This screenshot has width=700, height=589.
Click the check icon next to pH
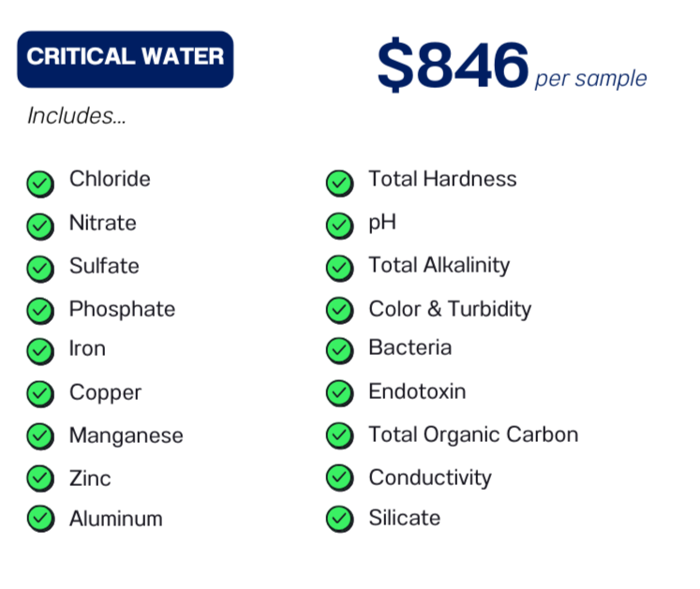340,226
